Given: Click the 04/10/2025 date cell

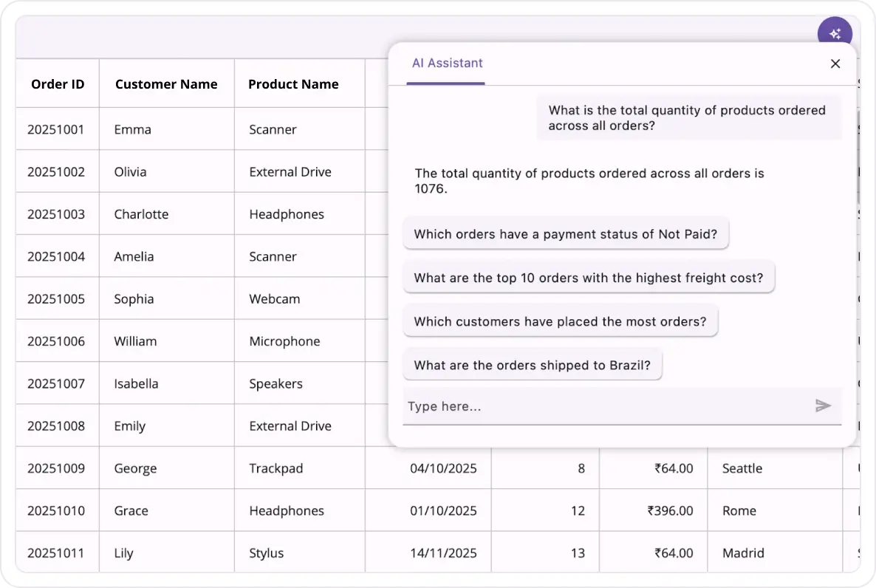Looking at the screenshot, I should coord(443,468).
